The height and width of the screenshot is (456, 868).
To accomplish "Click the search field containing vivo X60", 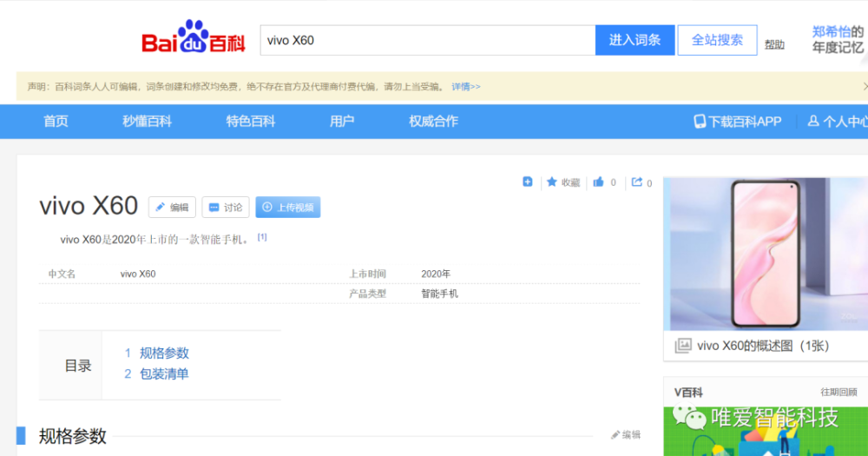I will (428, 40).
